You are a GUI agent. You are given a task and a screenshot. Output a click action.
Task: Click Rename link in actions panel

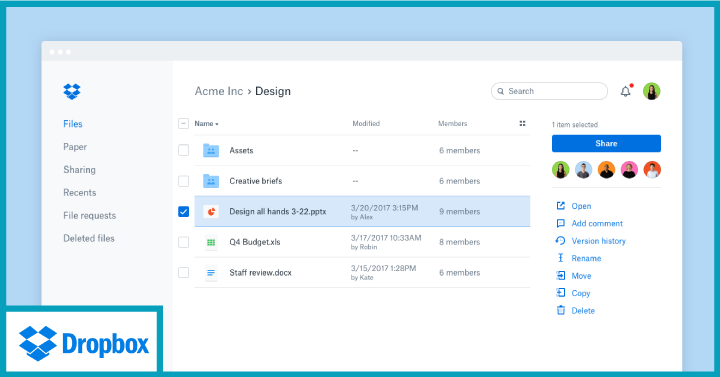(x=586, y=259)
